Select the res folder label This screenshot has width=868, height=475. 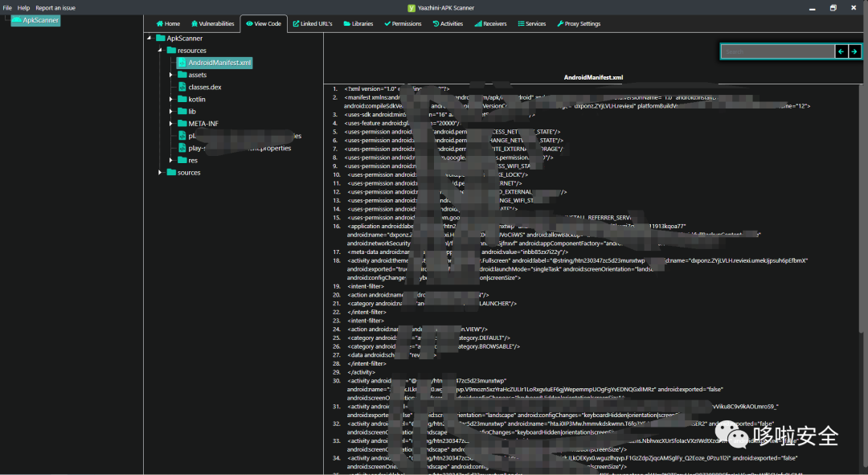pyautogui.click(x=193, y=161)
